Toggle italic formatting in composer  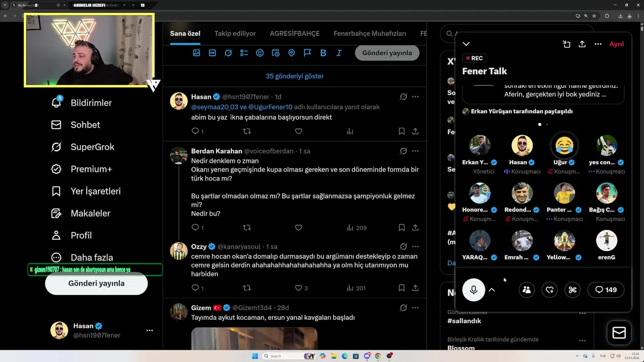339,53
